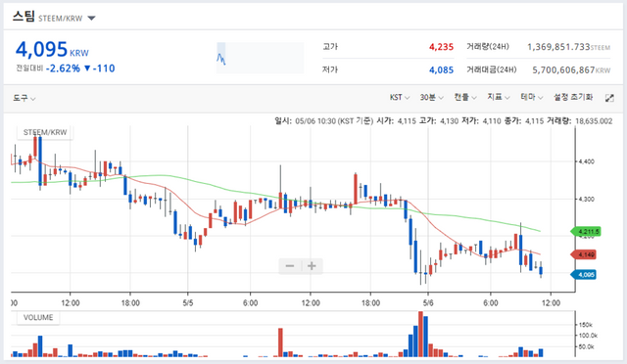Click the low price 4,085 value
This screenshot has width=627, height=364.
[441, 70]
